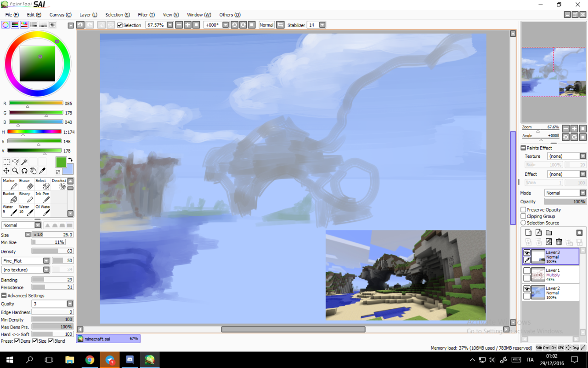Click the brush Density slider
The image size is (588, 368).
point(52,251)
